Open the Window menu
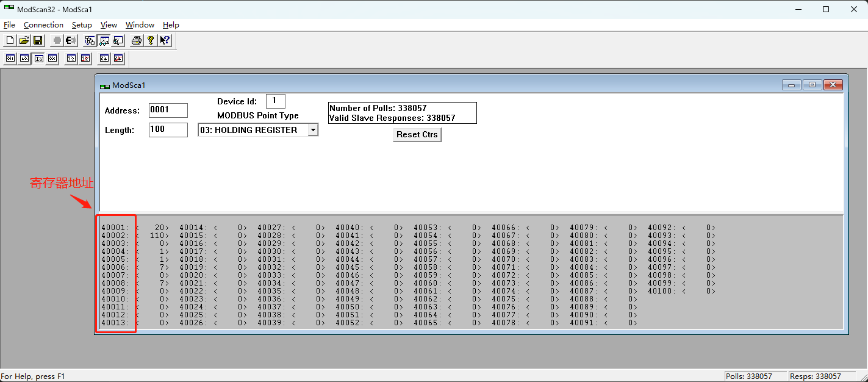This screenshot has width=868, height=382. [x=140, y=25]
